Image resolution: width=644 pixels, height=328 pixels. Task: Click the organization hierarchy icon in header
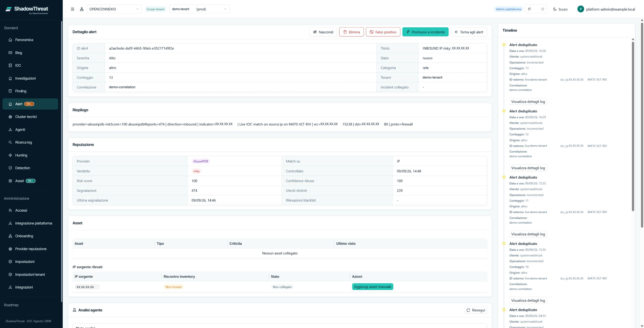(82, 9)
